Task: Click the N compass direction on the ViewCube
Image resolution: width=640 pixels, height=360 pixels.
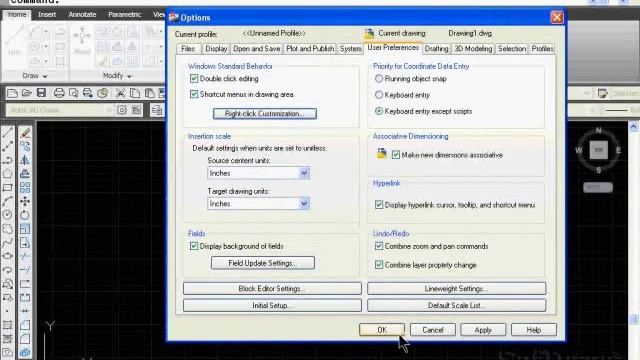Action: (x=598, y=130)
